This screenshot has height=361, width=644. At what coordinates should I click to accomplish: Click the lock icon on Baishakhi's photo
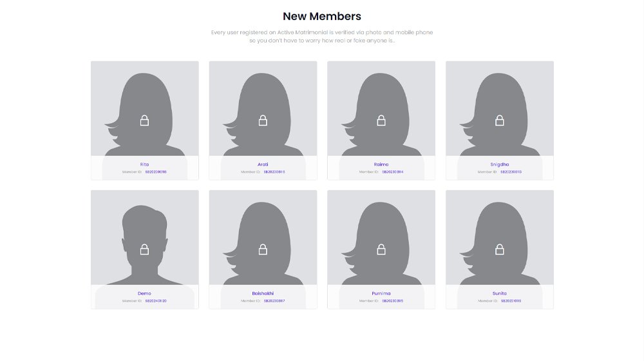(x=263, y=249)
